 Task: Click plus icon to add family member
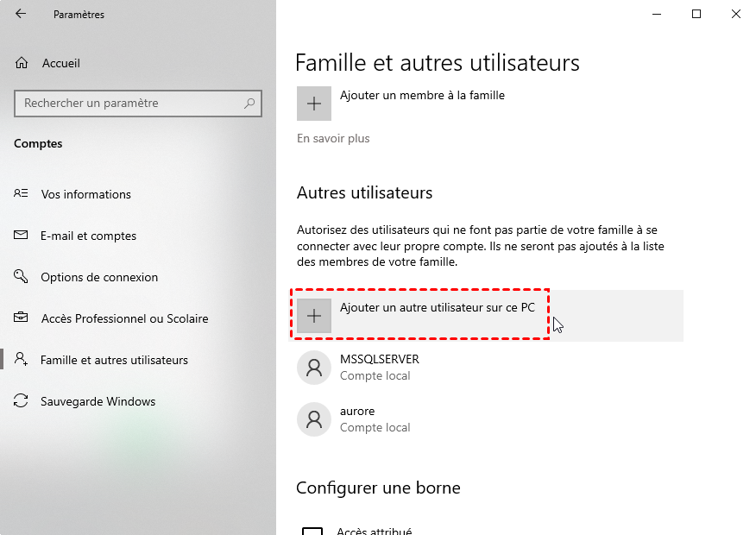click(314, 104)
